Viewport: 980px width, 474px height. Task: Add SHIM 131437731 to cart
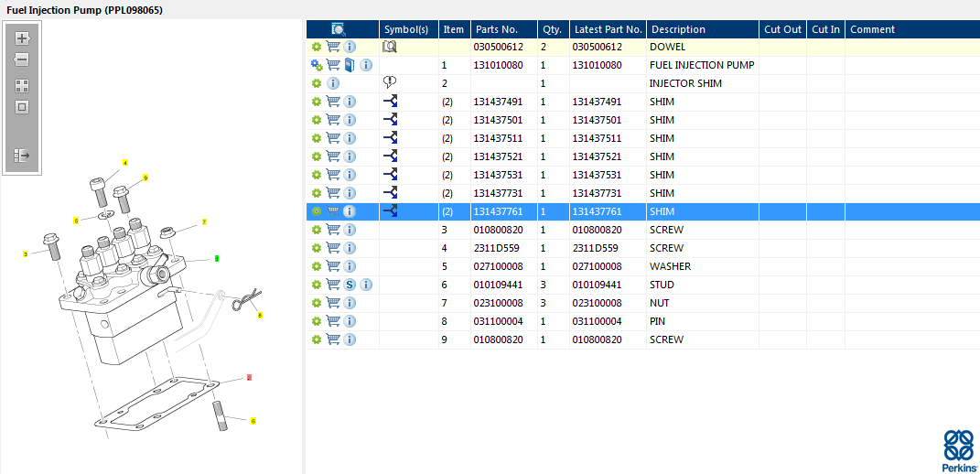pos(334,193)
